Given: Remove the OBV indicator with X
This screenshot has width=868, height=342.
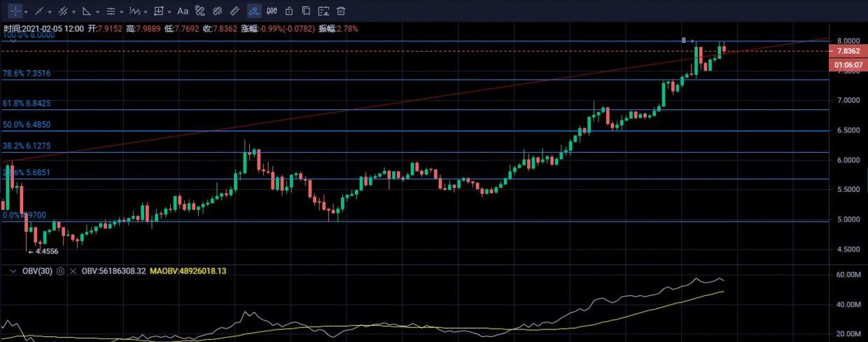Looking at the screenshot, I should click(73, 271).
